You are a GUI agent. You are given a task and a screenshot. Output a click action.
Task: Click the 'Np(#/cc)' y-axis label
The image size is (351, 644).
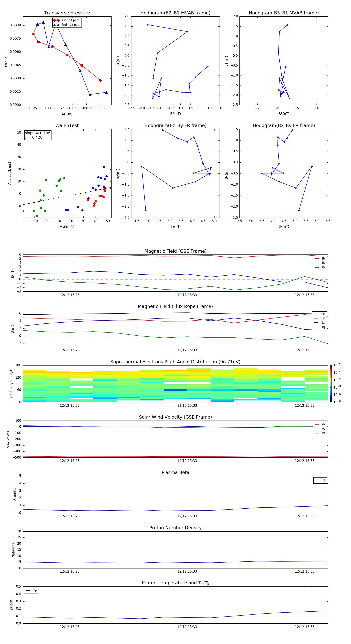point(13,550)
